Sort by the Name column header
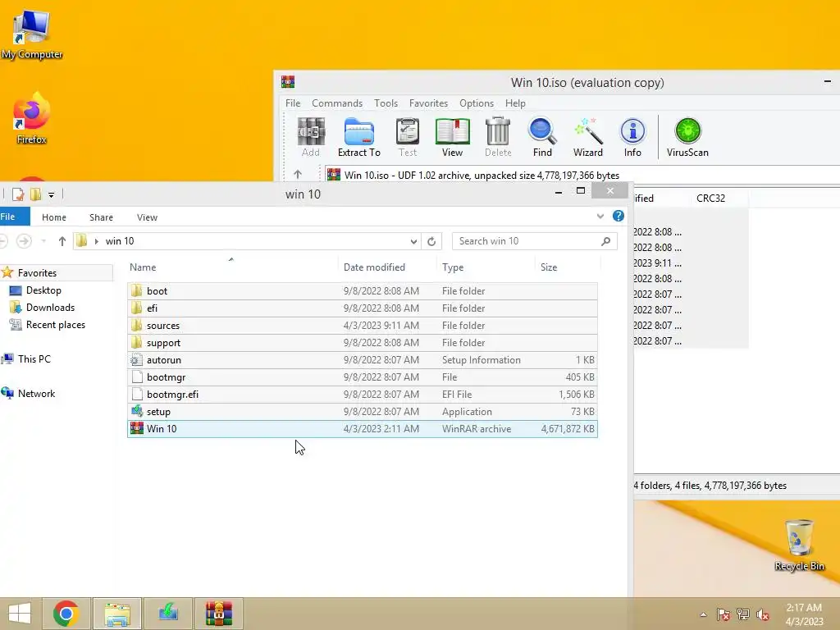840x630 pixels. coord(232,267)
